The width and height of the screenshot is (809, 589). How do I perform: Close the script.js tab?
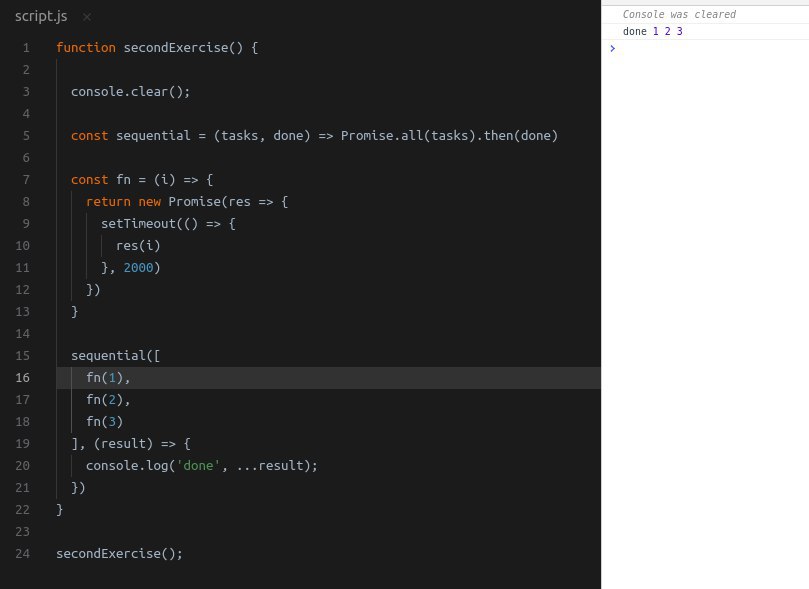coord(87,17)
